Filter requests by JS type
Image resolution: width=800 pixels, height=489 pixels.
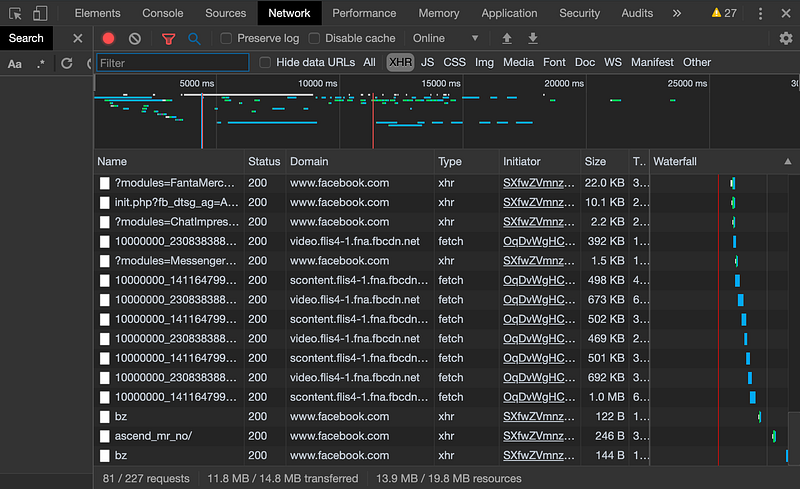[427, 62]
